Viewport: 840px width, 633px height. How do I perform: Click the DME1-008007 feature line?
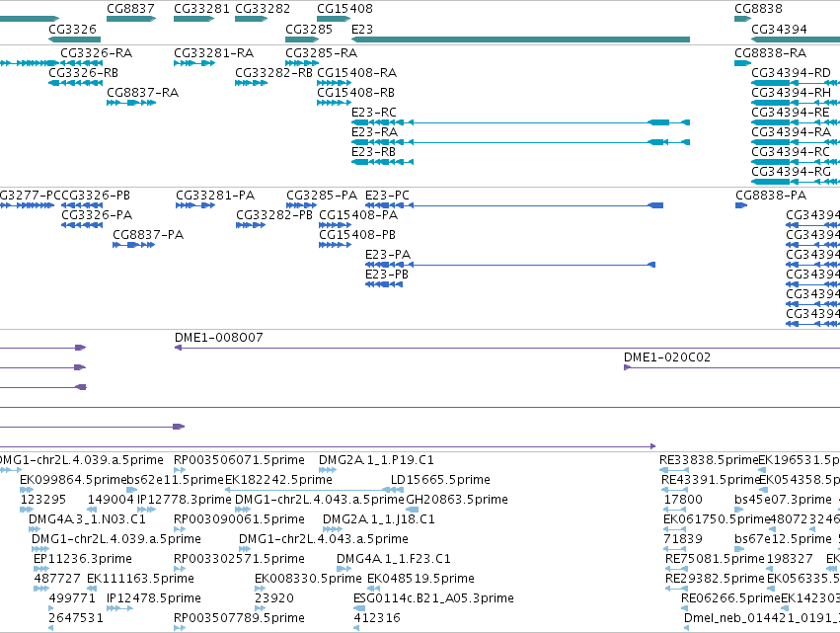coord(507,348)
